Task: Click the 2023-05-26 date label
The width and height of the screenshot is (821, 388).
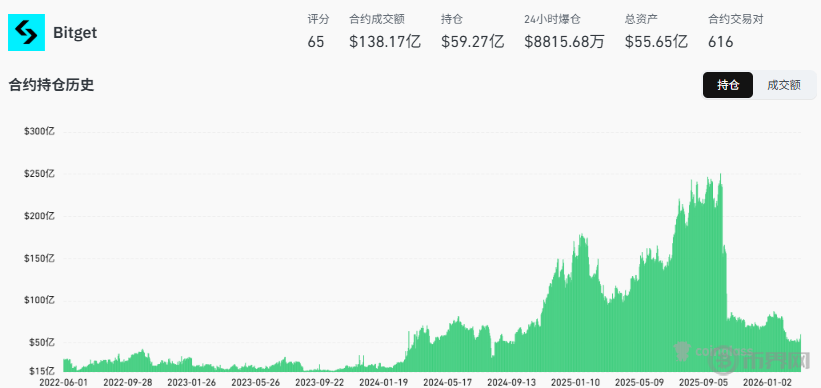Action: (x=256, y=382)
